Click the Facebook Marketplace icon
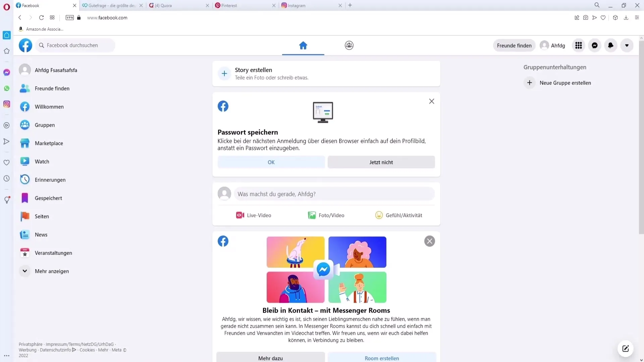This screenshot has height=362, width=644. coord(25,143)
